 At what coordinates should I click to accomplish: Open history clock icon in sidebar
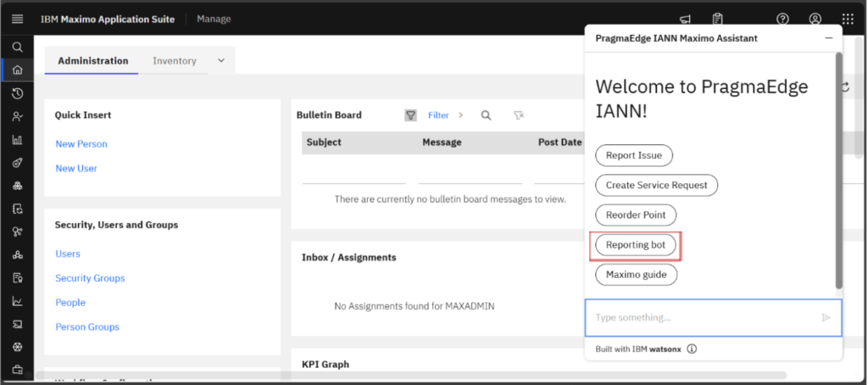17,93
